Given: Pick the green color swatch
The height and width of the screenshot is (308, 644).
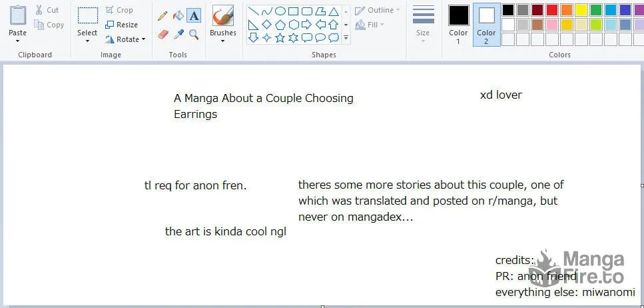Looking at the screenshot, I should point(595,10).
